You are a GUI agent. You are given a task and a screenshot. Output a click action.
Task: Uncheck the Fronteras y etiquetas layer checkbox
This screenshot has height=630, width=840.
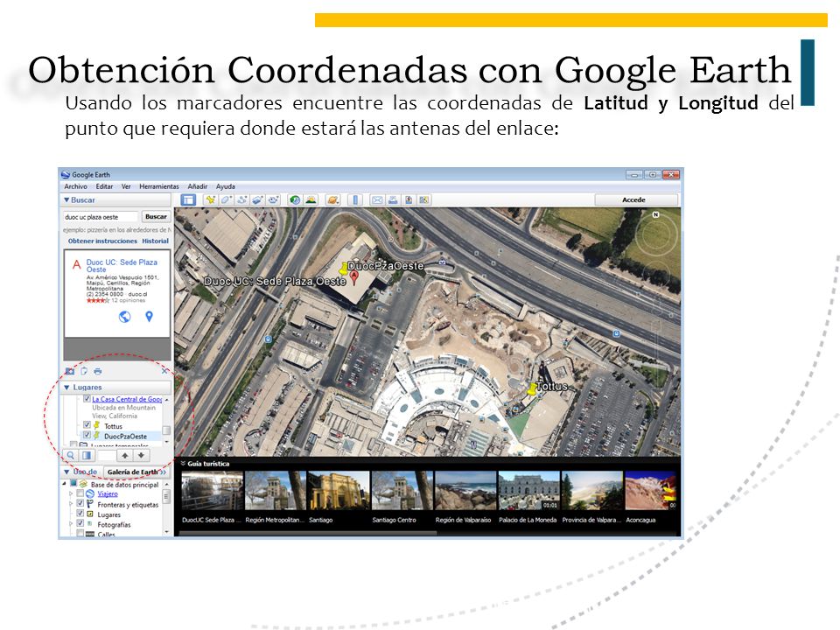click(80, 504)
